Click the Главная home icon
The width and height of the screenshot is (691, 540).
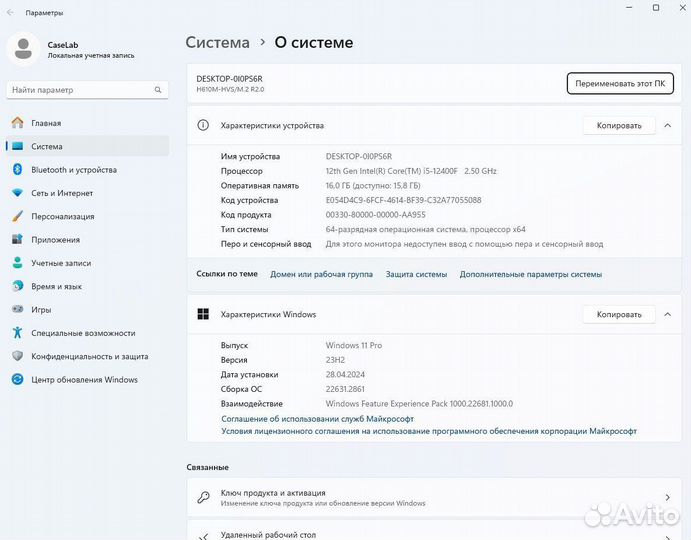click(x=18, y=123)
